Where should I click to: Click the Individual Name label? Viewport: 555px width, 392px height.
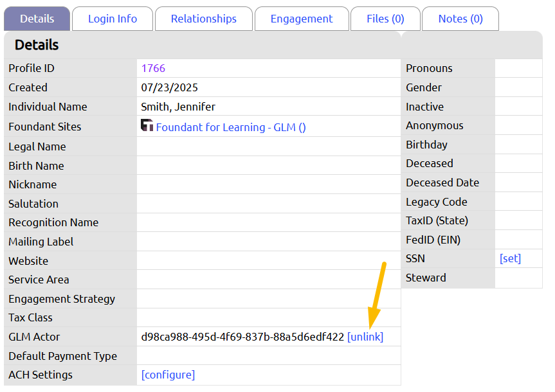click(48, 107)
